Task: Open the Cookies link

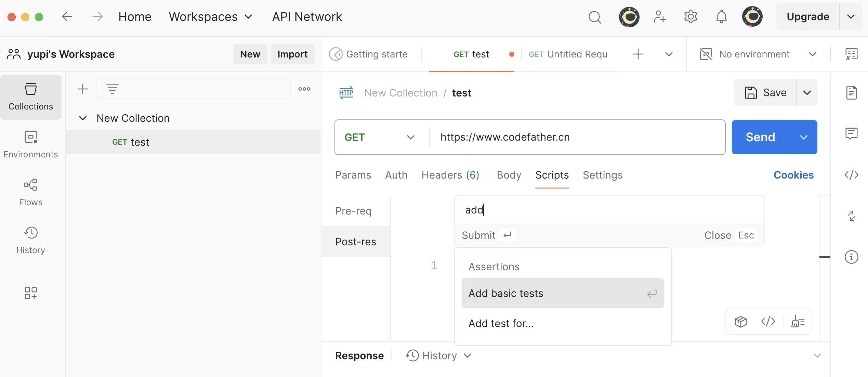Action: click(793, 175)
